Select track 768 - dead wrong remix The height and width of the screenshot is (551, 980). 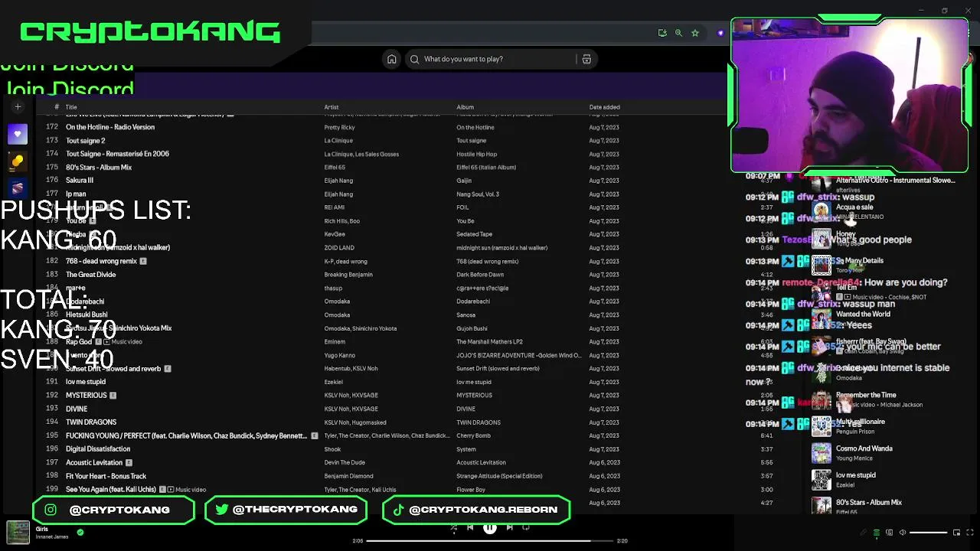point(101,261)
